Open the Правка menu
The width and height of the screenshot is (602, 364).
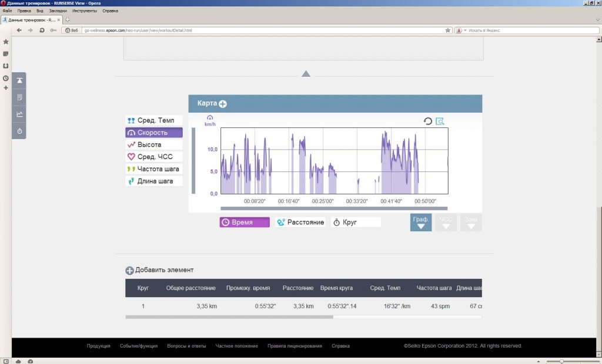tap(24, 11)
